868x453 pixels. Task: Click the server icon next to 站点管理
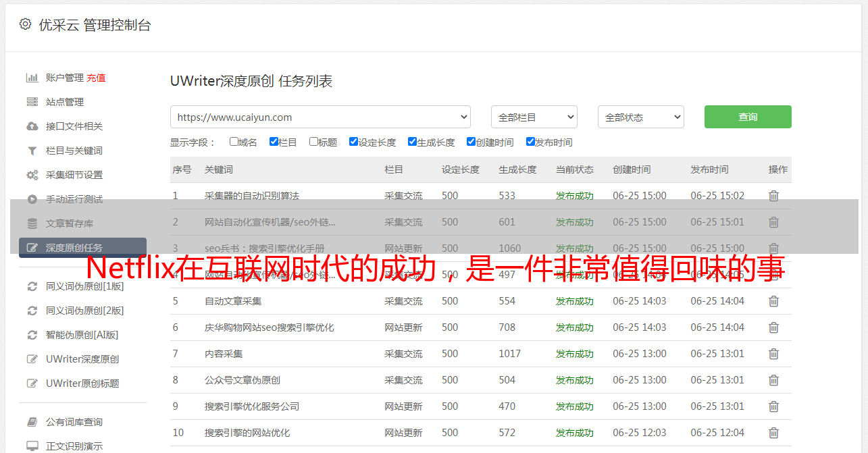tap(32, 102)
